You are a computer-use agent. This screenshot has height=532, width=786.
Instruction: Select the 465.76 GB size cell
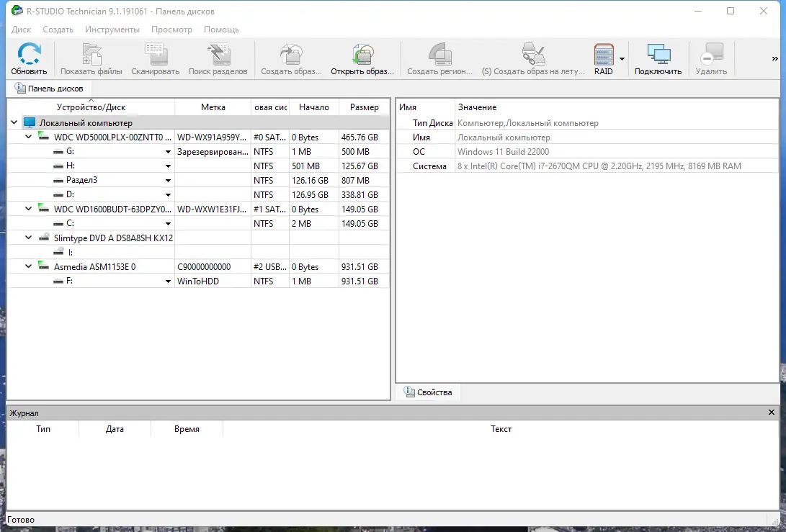(364, 137)
